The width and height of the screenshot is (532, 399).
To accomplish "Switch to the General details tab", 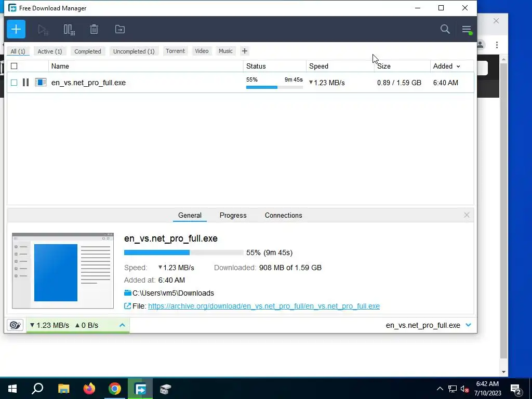I will [190, 216].
